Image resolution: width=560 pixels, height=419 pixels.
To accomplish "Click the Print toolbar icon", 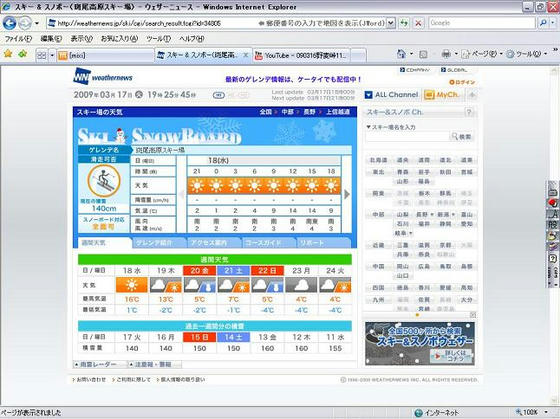I will point(446,54).
